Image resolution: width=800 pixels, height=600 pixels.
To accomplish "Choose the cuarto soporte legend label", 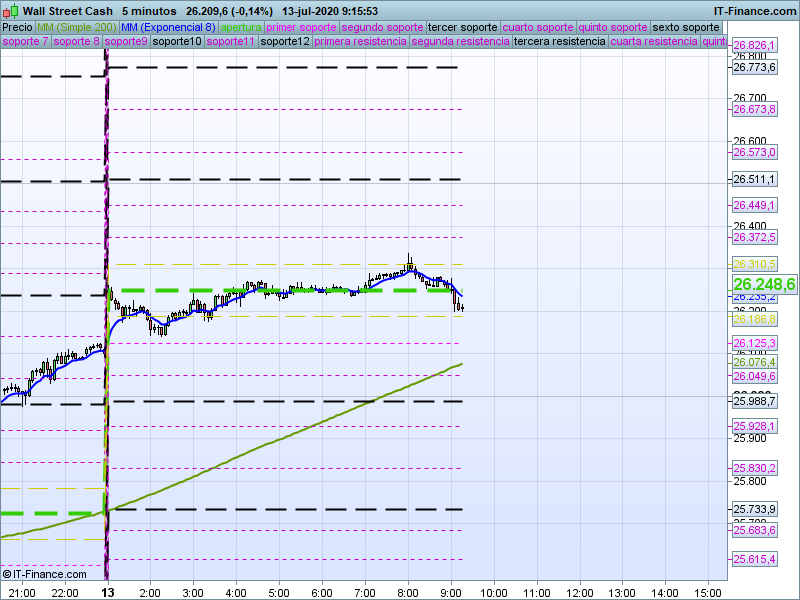I will (x=538, y=27).
